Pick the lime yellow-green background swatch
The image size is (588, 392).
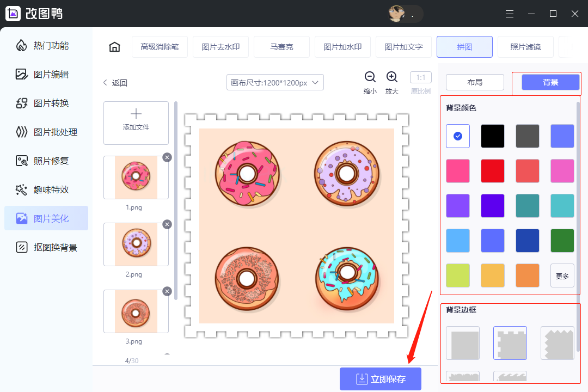[x=458, y=275]
